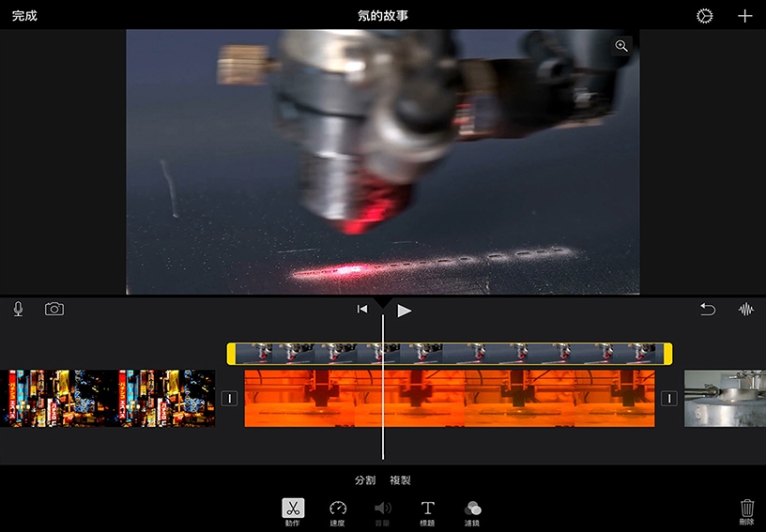Duplicate the clip using 複製
The image size is (766, 532).
[x=401, y=480]
